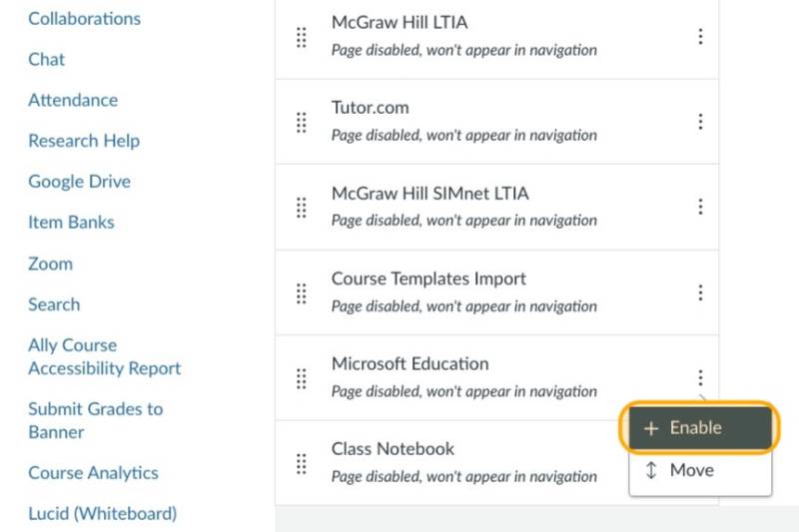Open Item Banks link
The height and width of the screenshot is (532, 799).
point(71,223)
